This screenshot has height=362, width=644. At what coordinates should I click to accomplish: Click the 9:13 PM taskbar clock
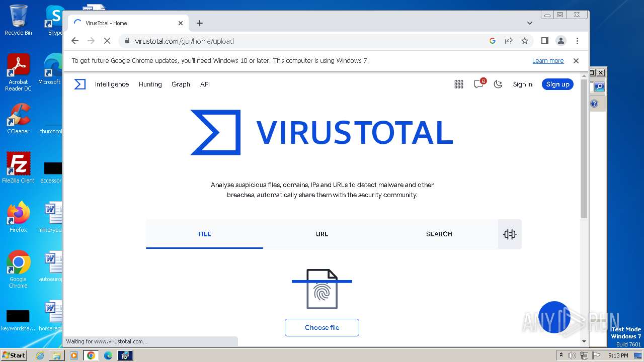(618, 355)
